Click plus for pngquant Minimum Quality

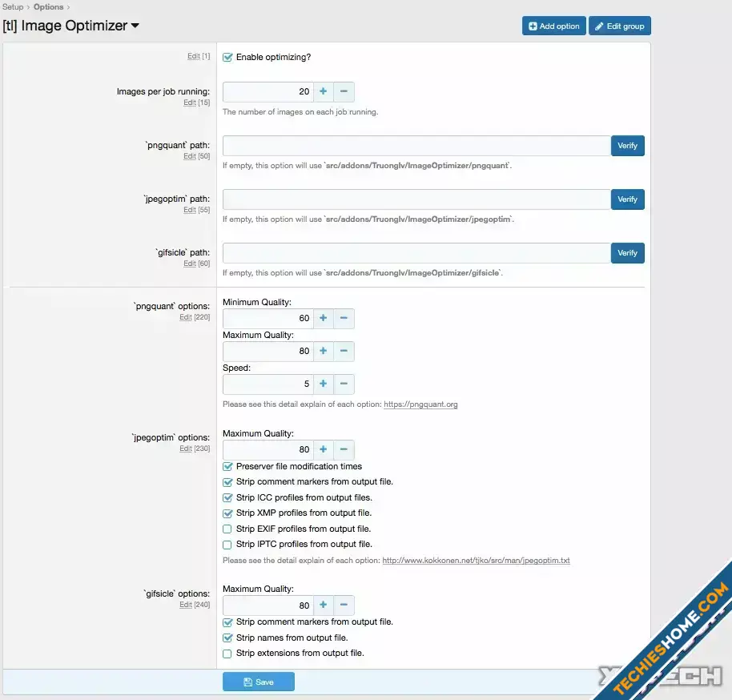click(324, 319)
